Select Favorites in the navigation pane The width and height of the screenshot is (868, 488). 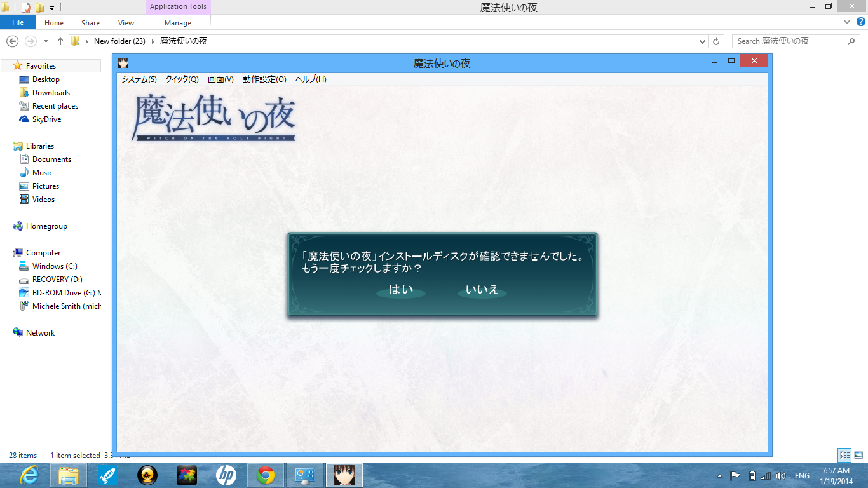click(x=41, y=66)
